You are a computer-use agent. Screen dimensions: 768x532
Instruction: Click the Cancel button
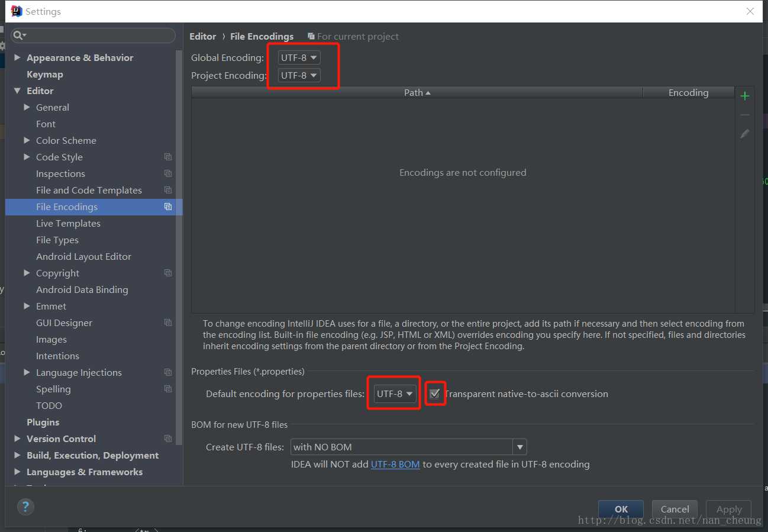675,509
